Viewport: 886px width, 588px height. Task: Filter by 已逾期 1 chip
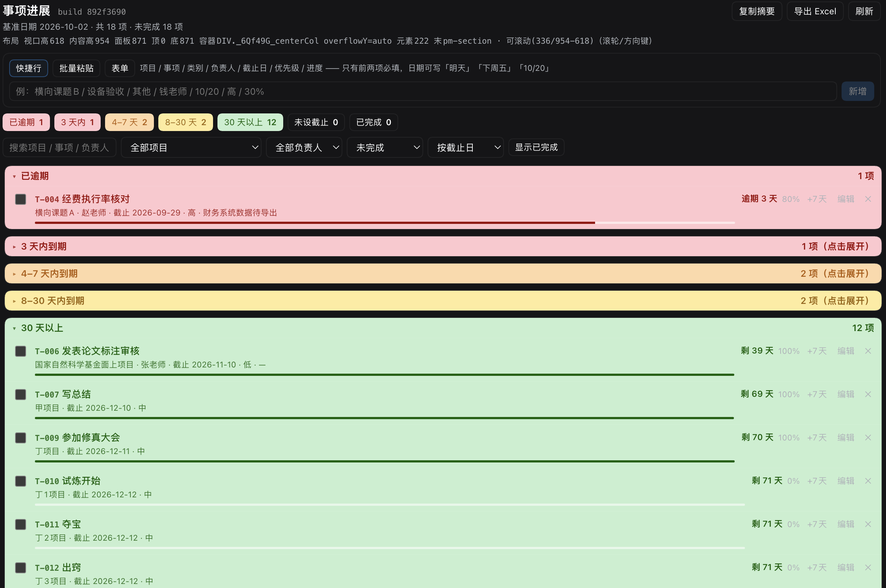[26, 122]
